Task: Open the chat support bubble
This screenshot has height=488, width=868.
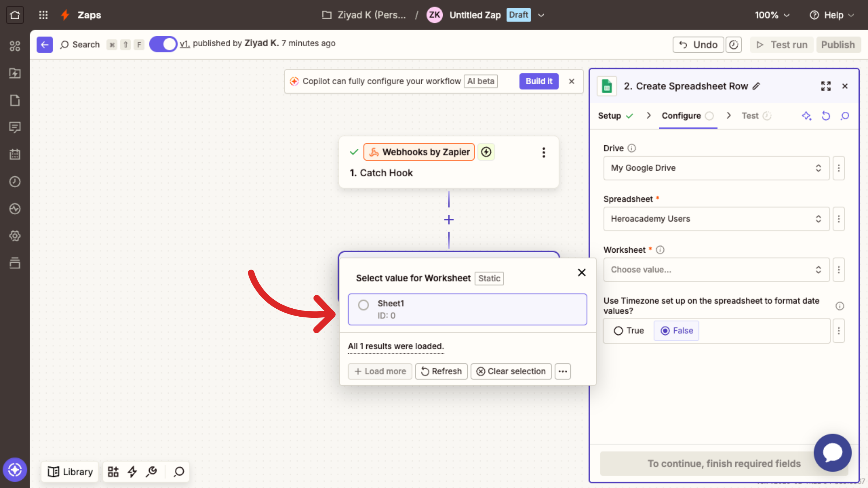Action: tap(833, 453)
